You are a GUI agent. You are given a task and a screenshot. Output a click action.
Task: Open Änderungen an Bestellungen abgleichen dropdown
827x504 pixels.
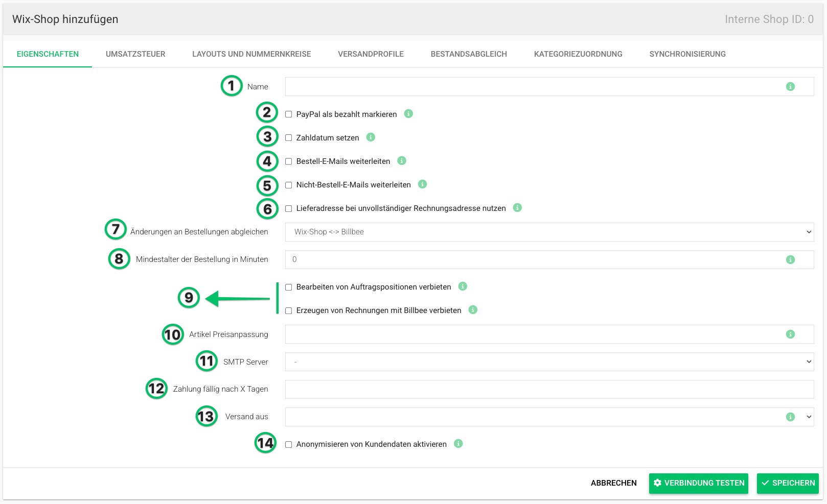(549, 232)
